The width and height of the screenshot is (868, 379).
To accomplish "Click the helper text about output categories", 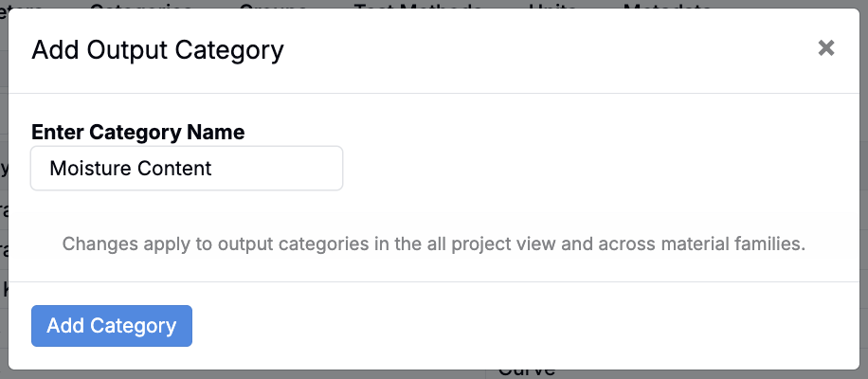I will (x=433, y=244).
